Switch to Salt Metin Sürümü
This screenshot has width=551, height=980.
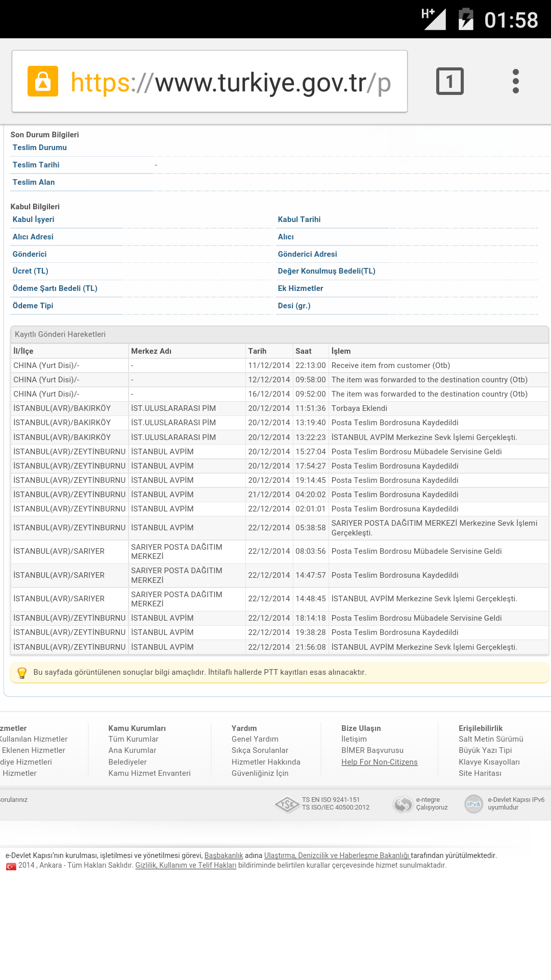491,739
